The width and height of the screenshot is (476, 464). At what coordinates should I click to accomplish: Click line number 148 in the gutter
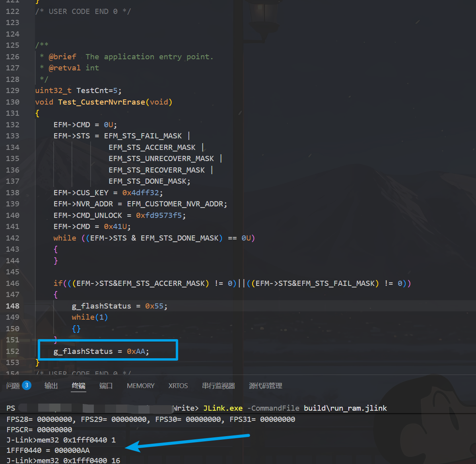click(12, 306)
